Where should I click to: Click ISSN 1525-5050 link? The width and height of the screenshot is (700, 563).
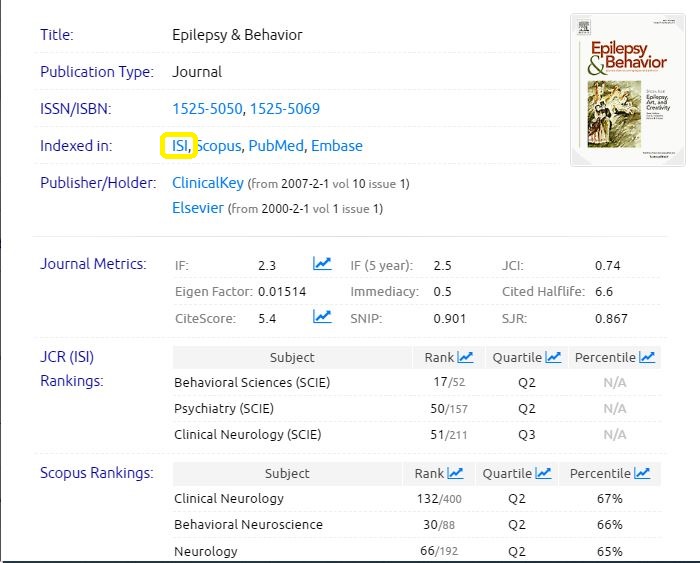(207, 108)
